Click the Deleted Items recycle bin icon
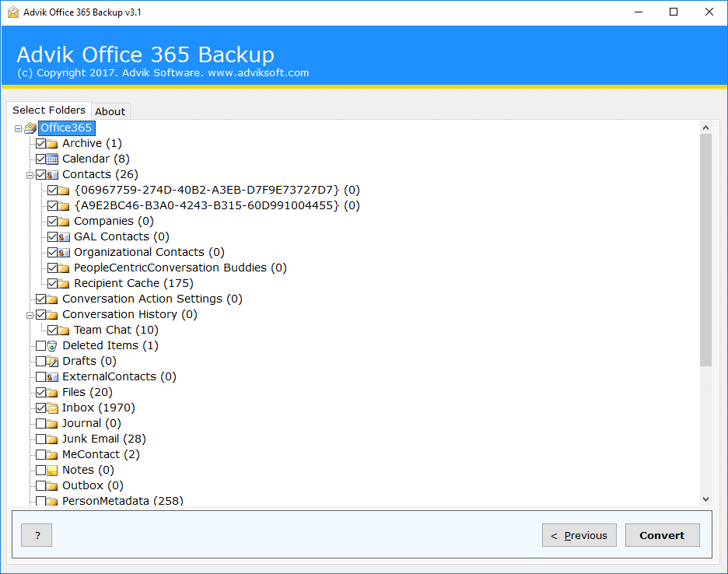728x574 pixels. [52, 346]
